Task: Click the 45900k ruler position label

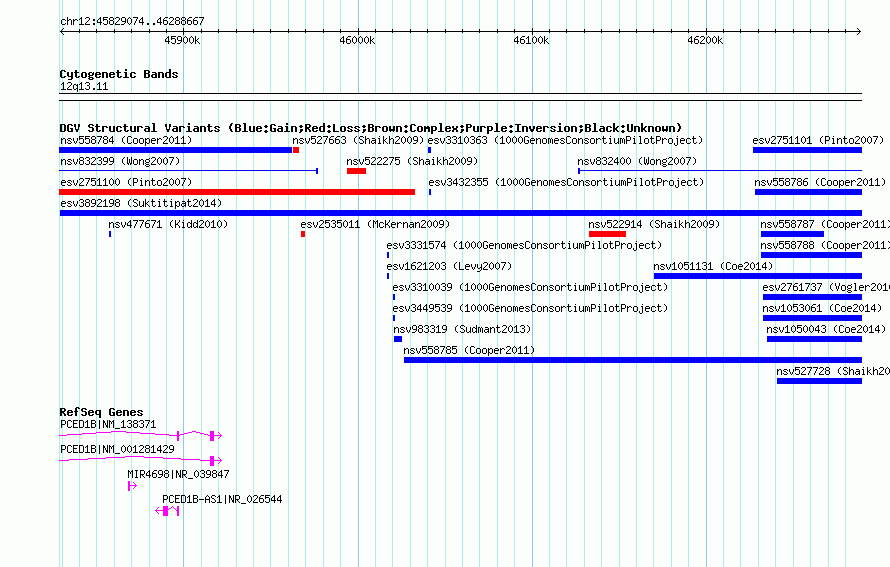Action: click(182, 40)
